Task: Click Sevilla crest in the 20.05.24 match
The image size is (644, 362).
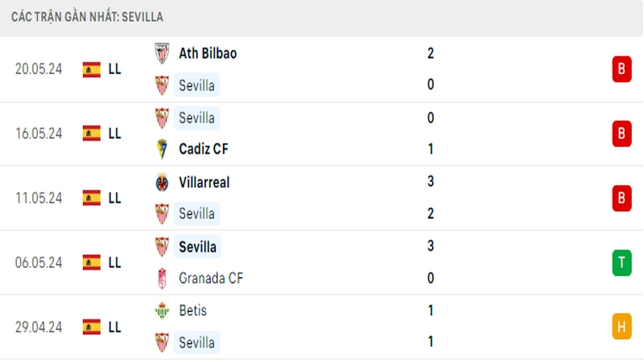Action: coord(162,85)
